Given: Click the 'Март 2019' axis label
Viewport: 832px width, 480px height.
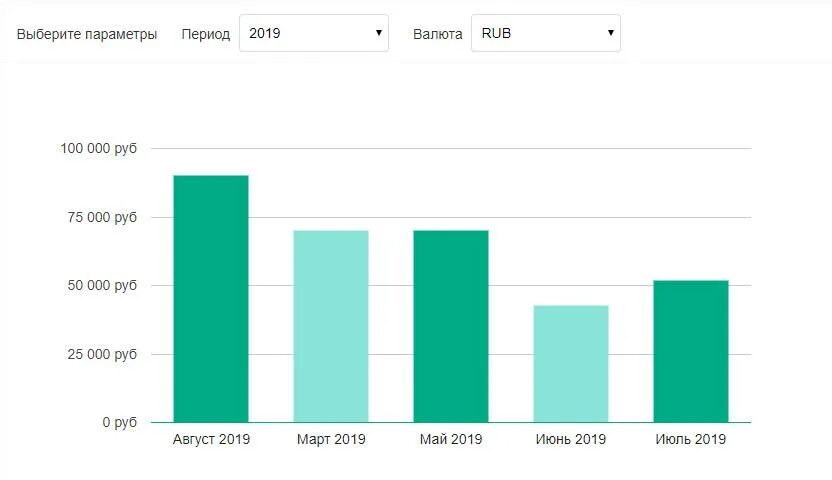Looking at the screenshot, I should click(331, 439).
